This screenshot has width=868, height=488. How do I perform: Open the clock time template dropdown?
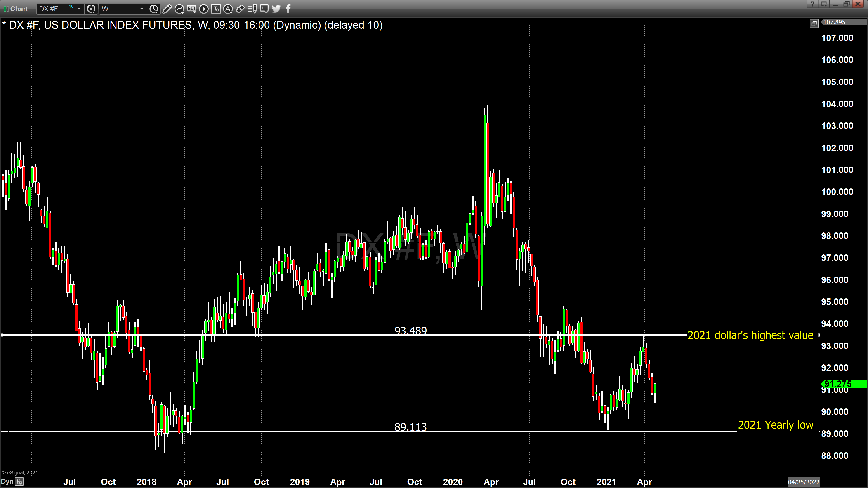pyautogui.click(x=154, y=9)
